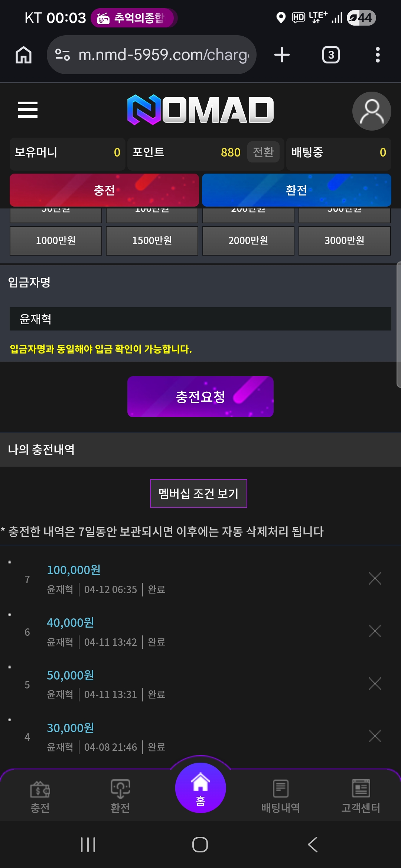Focus the 입금자명 input field
This screenshot has width=401, height=868.
(200, 319)
